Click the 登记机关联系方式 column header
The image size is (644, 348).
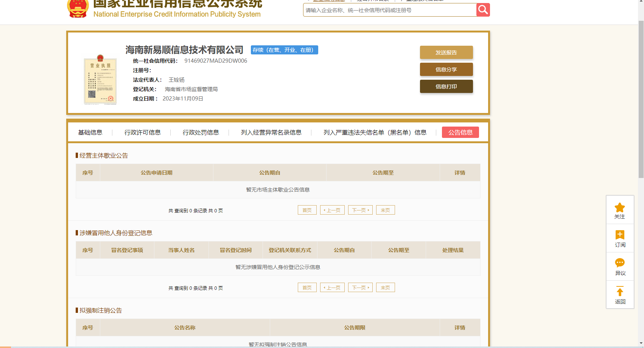(290, 250)
